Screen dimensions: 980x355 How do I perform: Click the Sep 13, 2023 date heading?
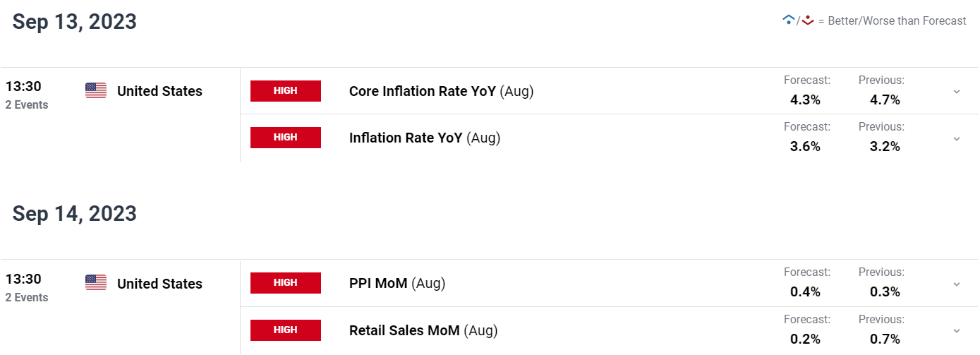[75, 22]
